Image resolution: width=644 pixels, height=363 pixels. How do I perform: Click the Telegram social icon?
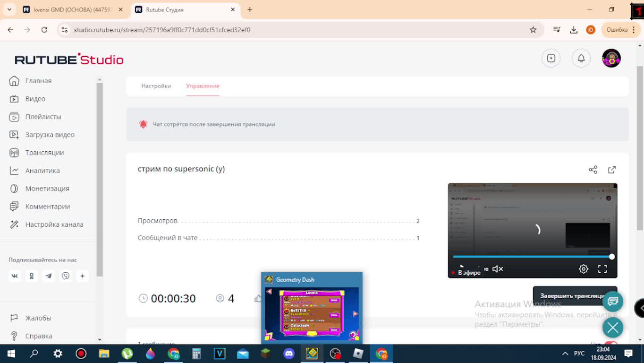pos(49,276)
